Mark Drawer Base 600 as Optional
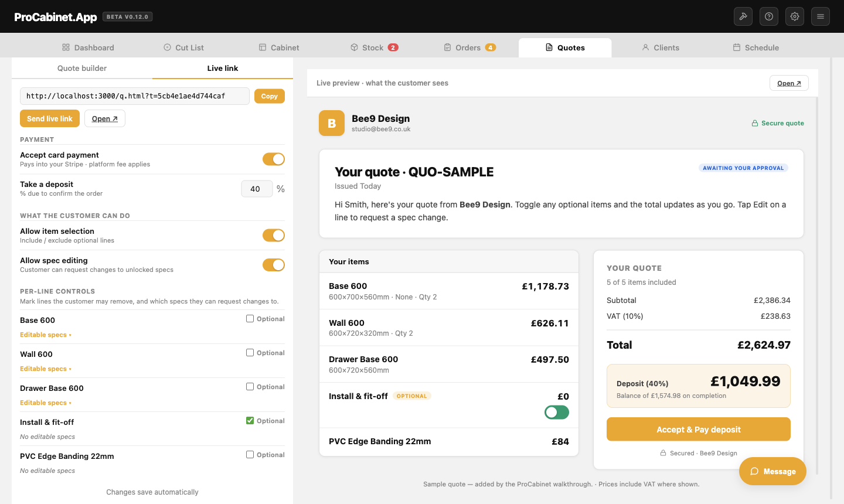Image resolution: width=844 pixels, height=504 pixels. pos(250,387)
